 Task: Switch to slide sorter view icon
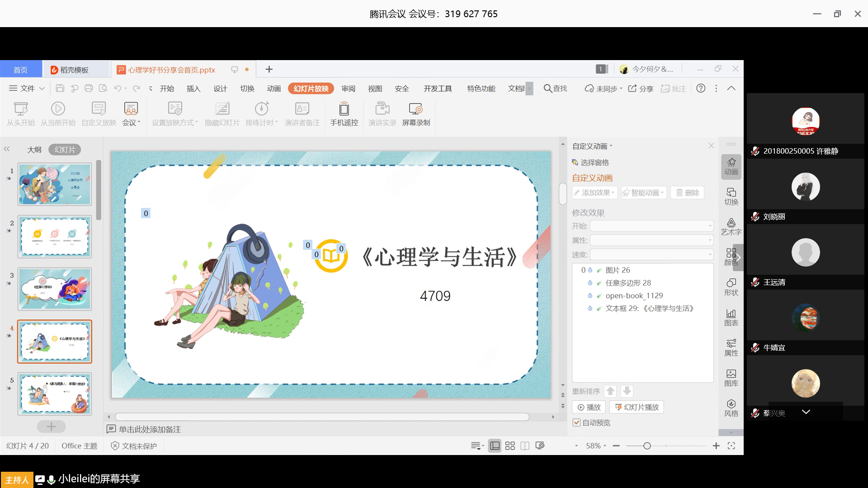click(x=510, y=446)
